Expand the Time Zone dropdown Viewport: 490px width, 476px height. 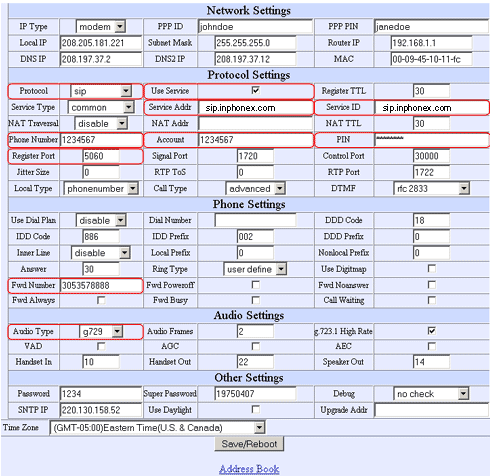pyautogui.click(x=157, y=428)
